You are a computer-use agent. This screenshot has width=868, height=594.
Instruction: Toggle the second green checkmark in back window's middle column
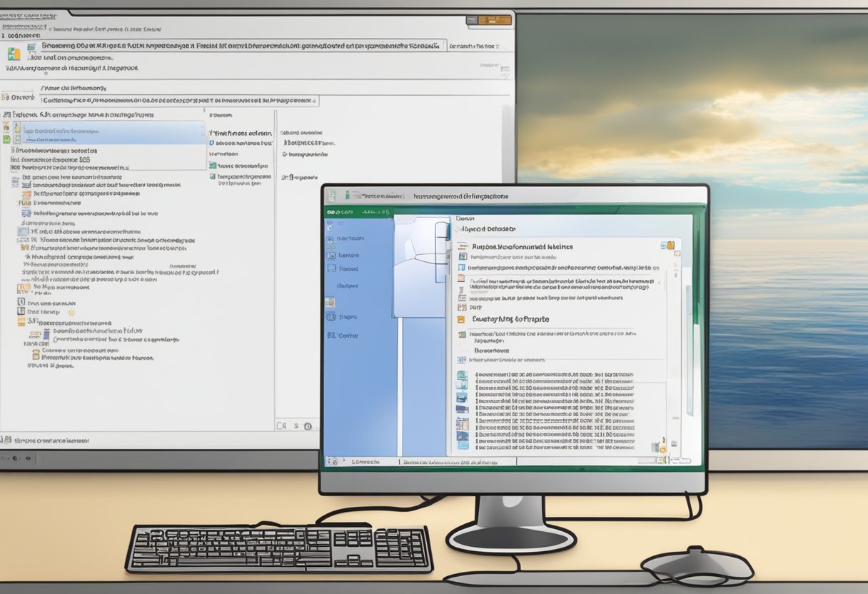pos(213,176)
